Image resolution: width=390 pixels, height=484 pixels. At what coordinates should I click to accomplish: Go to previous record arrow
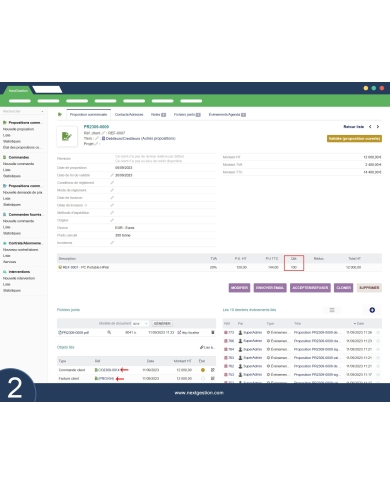pyautogui.click(x=370, y=127)
